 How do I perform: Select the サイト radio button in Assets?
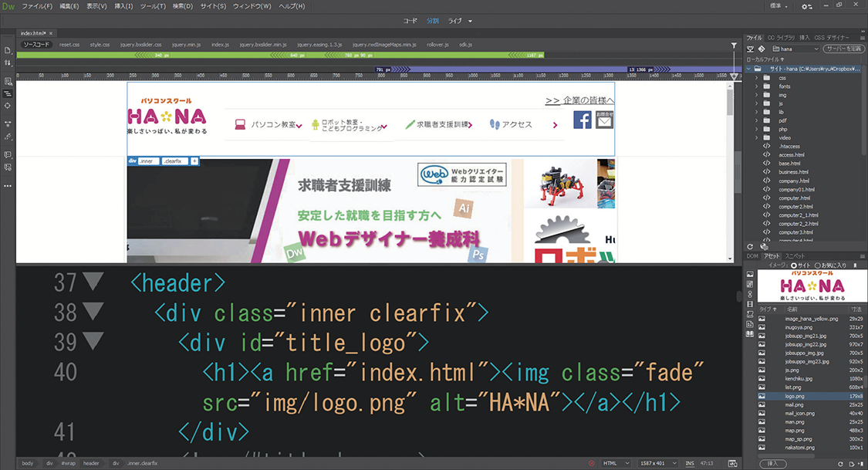tap(793, 265)
